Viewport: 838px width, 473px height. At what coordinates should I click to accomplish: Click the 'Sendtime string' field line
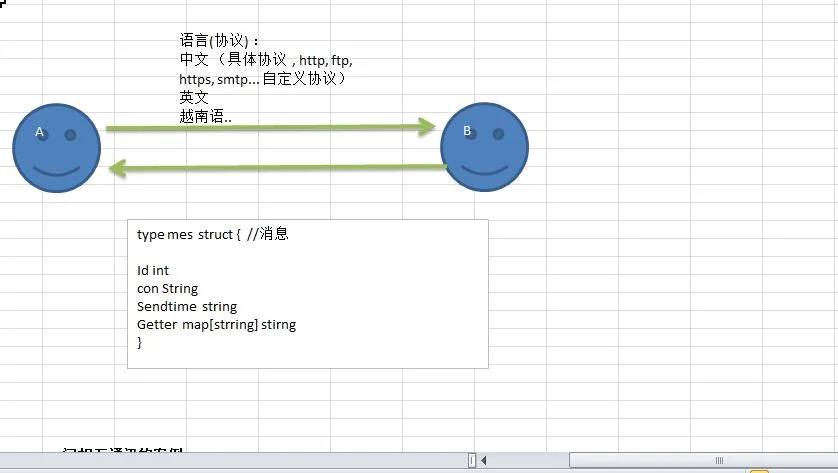[x=187, y=306]
